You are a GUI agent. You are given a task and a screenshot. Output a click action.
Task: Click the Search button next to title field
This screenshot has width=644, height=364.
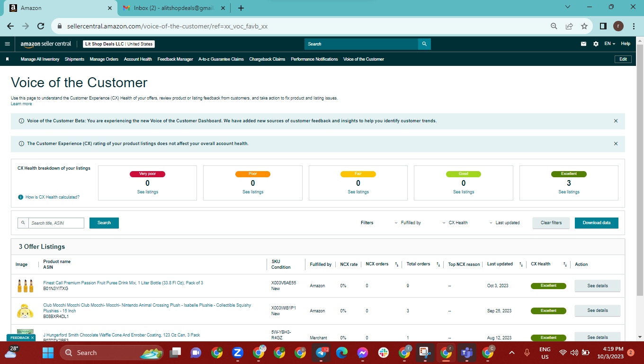click(x=104, y=223)
